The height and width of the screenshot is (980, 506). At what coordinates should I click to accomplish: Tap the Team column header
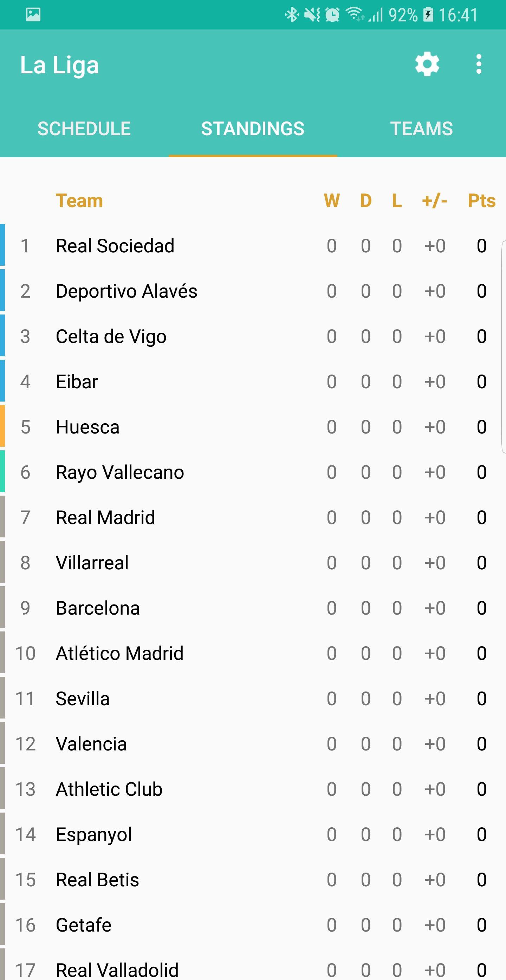[79, 200]
